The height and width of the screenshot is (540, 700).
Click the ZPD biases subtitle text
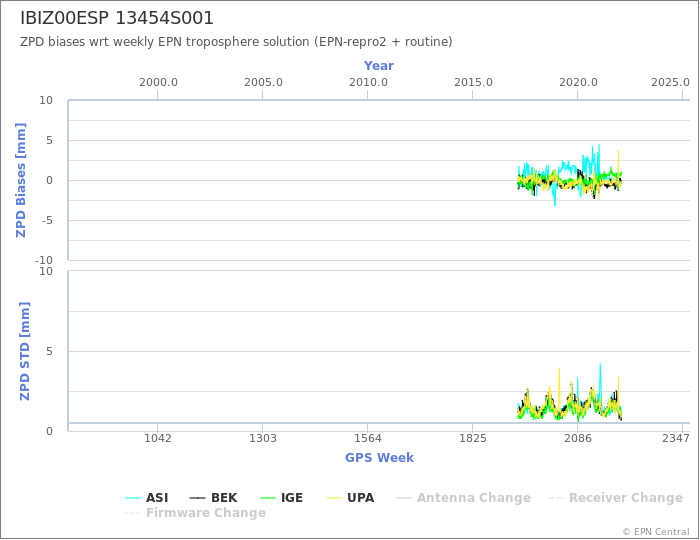click(236, 42)
